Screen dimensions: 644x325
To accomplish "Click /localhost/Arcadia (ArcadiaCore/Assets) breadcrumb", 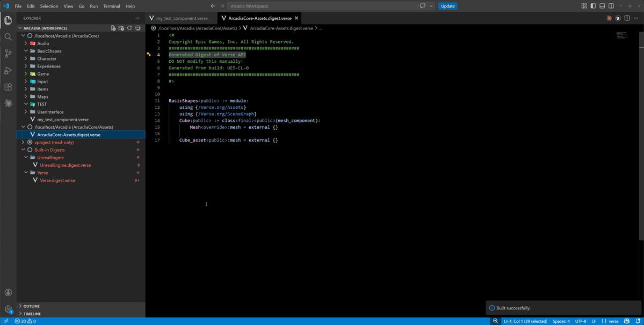I will point(198,28).
